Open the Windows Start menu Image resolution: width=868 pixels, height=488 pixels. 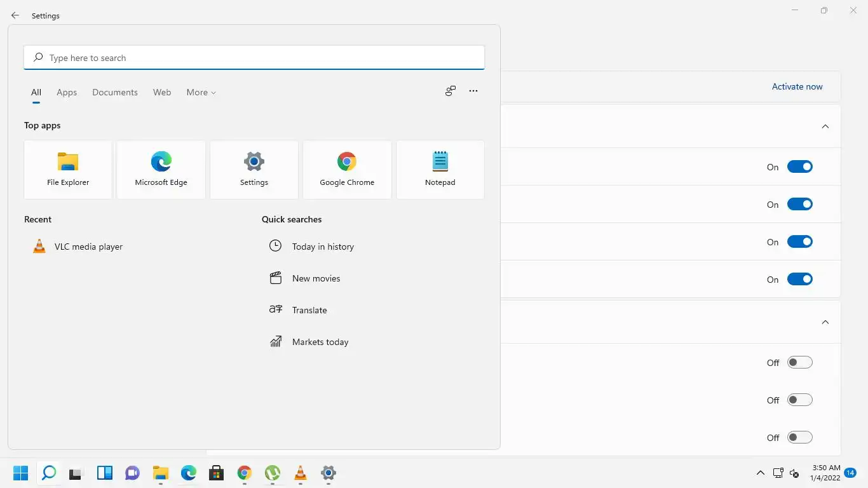pyautogui.click(x=21, y=473)
